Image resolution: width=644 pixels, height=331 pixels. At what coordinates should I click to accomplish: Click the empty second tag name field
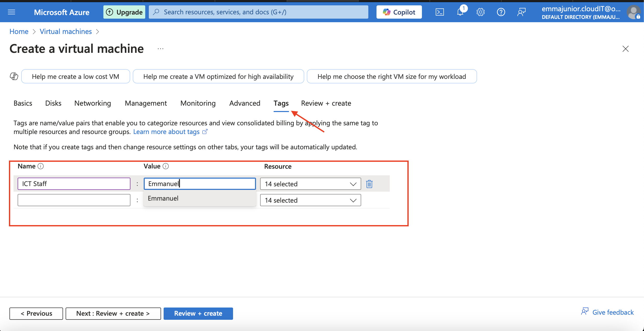tap(74, 200)
